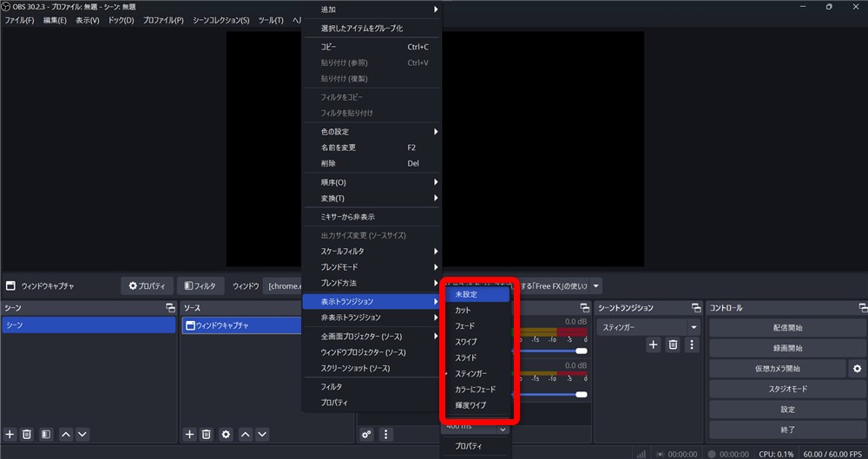Float the Scenes dock panel icon

click(170, 308)
